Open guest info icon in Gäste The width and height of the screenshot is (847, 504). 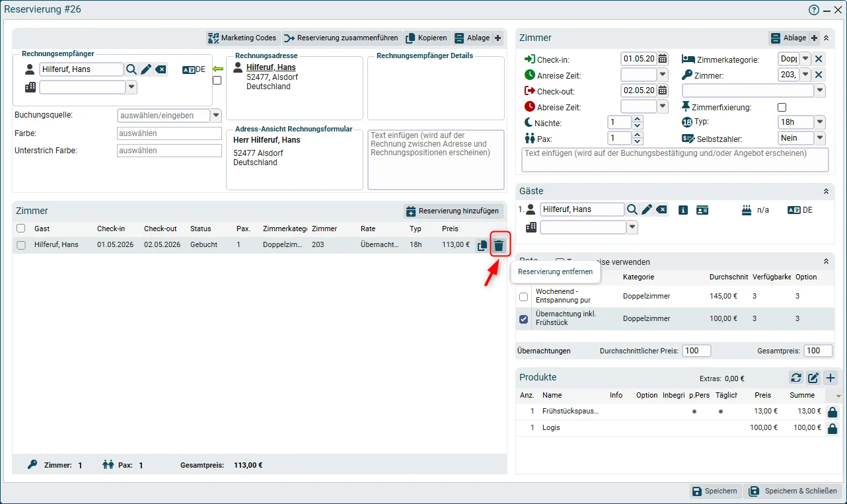(683, 210)
